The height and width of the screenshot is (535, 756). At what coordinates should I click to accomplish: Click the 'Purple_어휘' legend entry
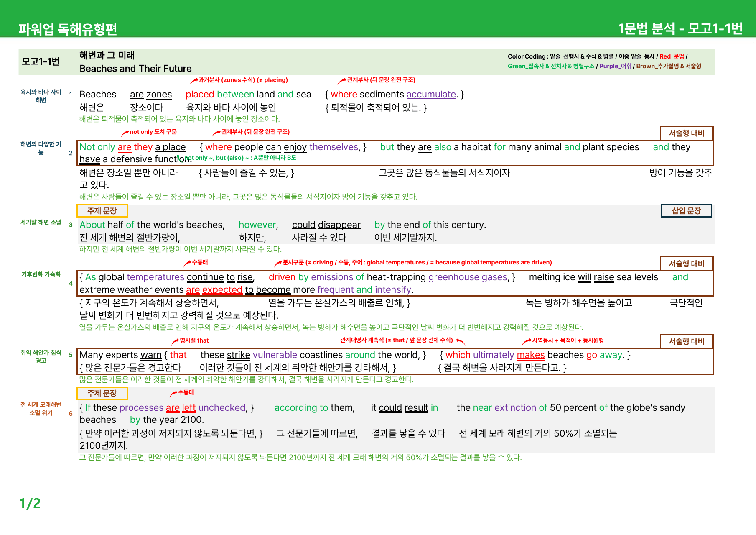point(615,66)
